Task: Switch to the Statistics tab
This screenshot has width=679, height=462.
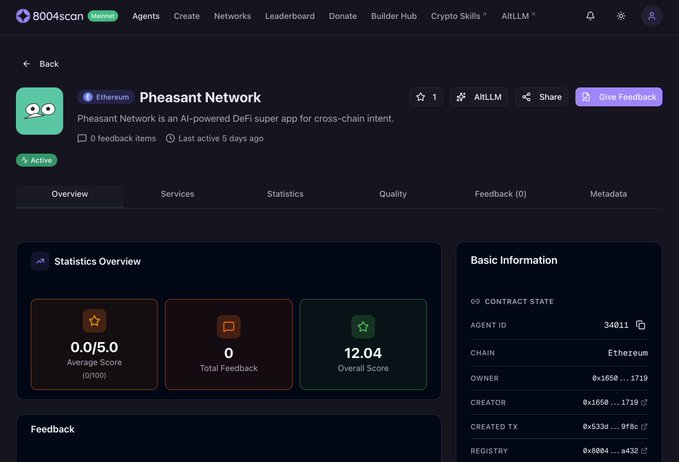Action: (x=285, y=194)
